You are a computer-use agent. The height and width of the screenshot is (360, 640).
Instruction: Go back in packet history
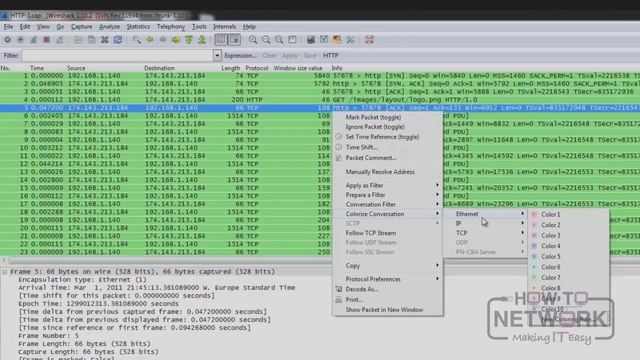pyautogui.click(x=150, y=40)
